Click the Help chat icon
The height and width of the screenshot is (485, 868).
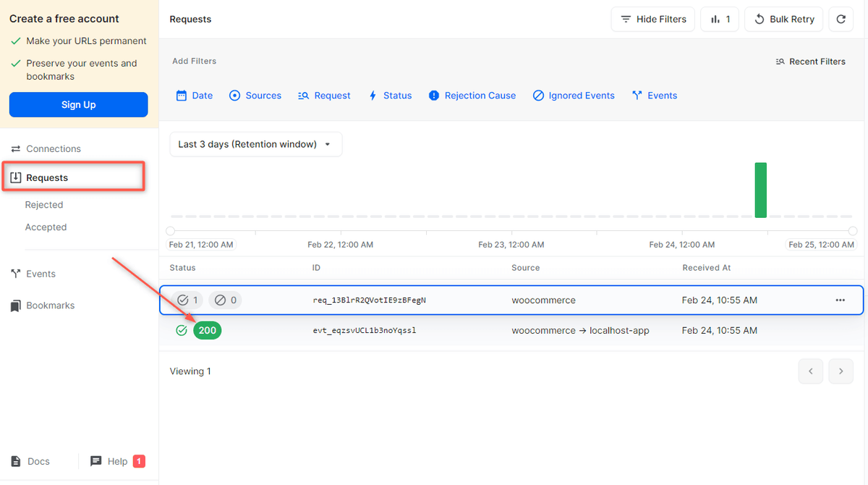pos(96,461)
